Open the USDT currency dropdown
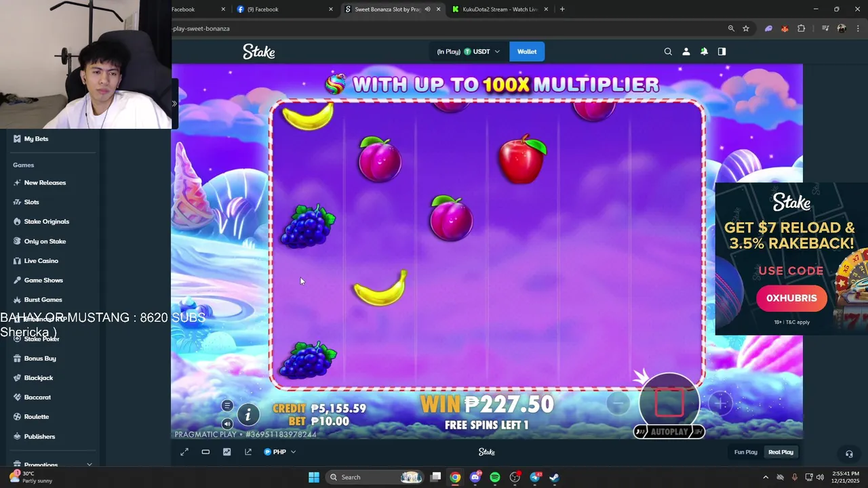The width and height of the screenshot is (868, 488). coord(469,52)
